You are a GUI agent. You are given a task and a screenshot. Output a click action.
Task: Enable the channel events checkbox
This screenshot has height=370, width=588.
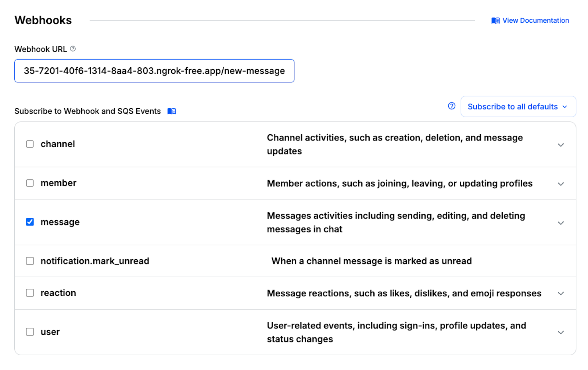pos(30,144)
